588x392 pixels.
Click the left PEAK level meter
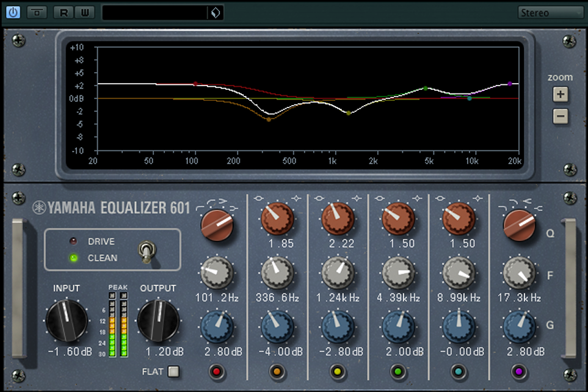click(112, 324)
